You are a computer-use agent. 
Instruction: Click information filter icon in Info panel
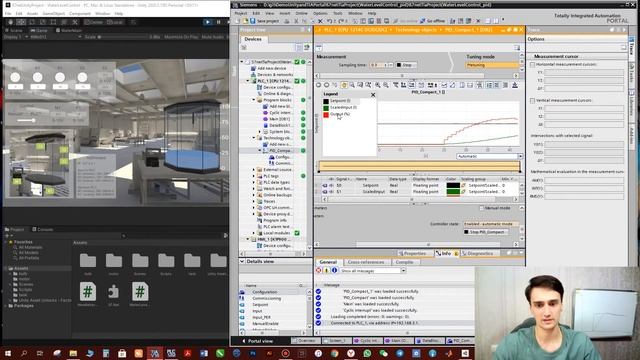pos(334,271)
